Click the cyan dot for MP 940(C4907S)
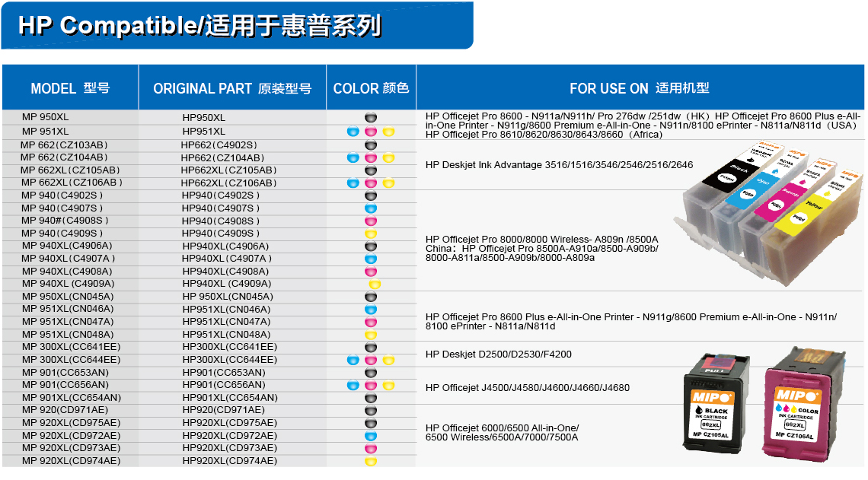This screenshot has width=868, height=480. (x=371, y=208)
